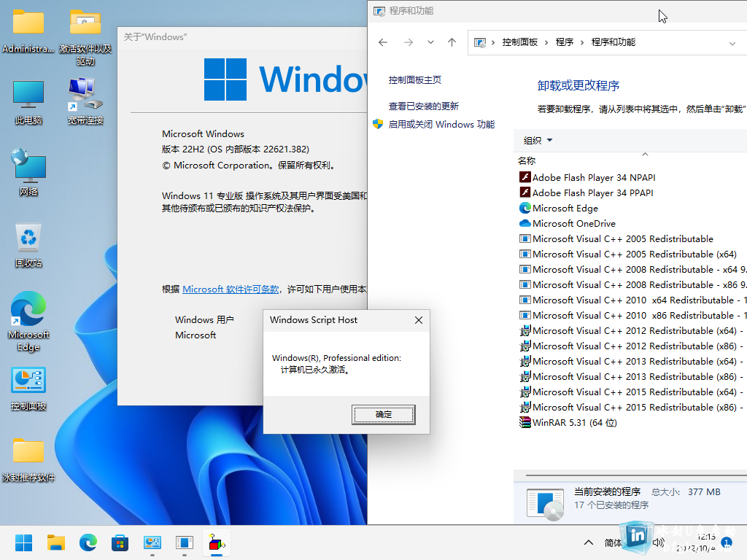The image size is (747, 560).
Task: Switch the 简体 input method indicator
Action: pyautogui.click(x=613, y=542)
